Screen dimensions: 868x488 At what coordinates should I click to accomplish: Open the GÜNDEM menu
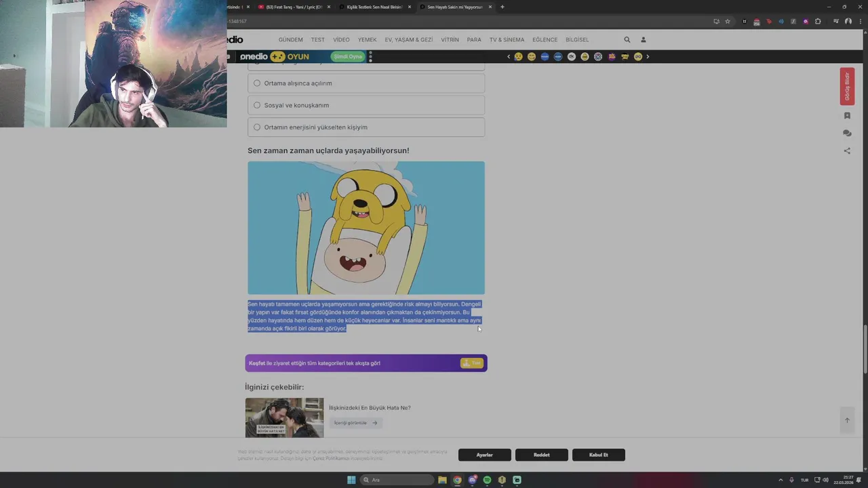pos(290,40)
